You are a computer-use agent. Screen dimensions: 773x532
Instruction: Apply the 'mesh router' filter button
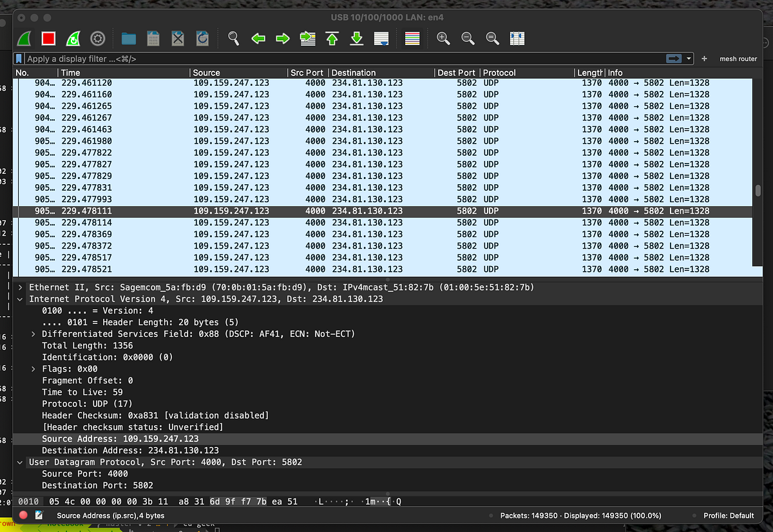[x=738, y=59]
